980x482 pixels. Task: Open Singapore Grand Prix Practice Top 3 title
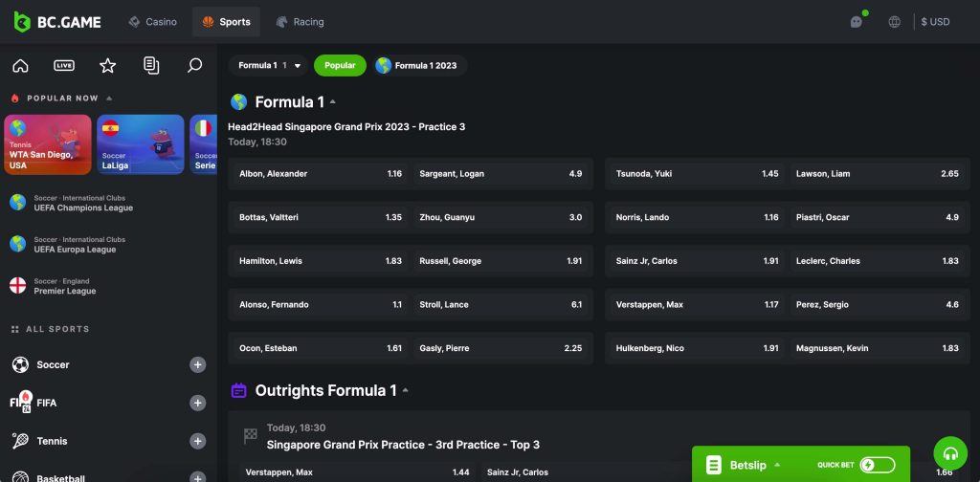coord(403,445)
